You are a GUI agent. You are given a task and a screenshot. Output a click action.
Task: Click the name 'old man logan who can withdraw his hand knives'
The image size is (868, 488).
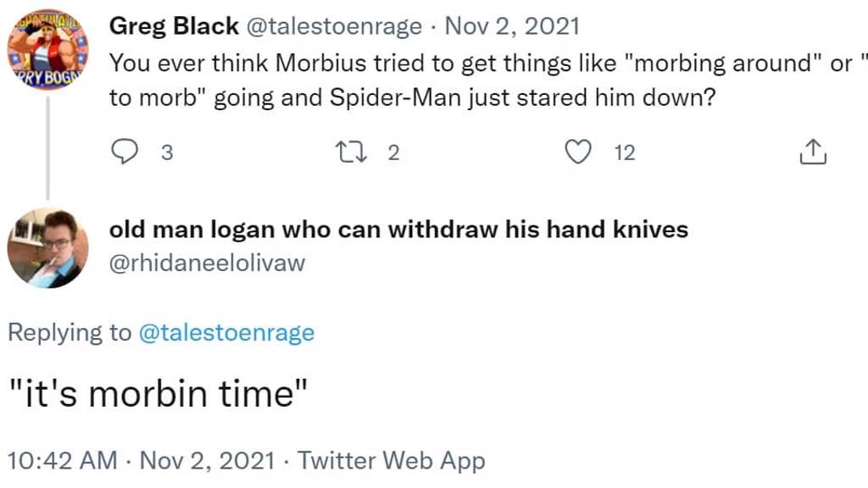[398, 229]
